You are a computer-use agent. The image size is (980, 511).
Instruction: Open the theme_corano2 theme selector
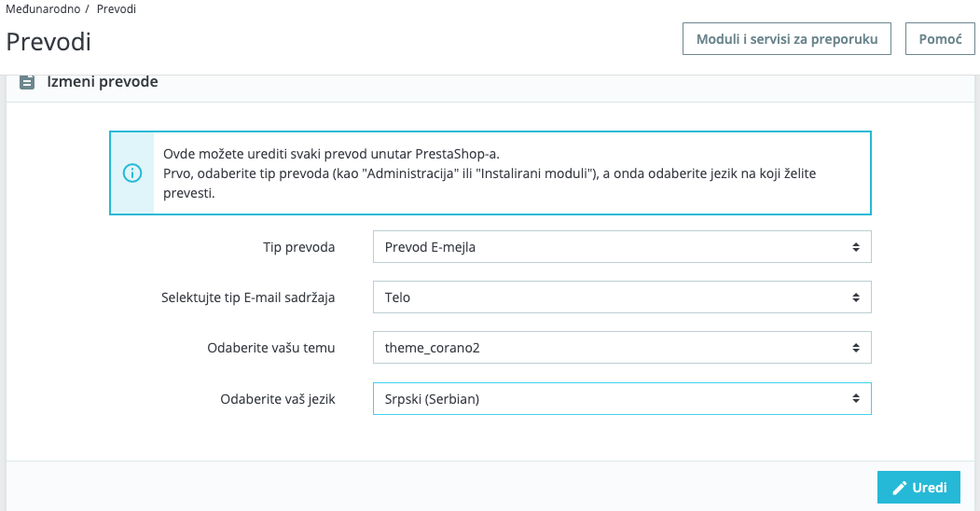621,348
